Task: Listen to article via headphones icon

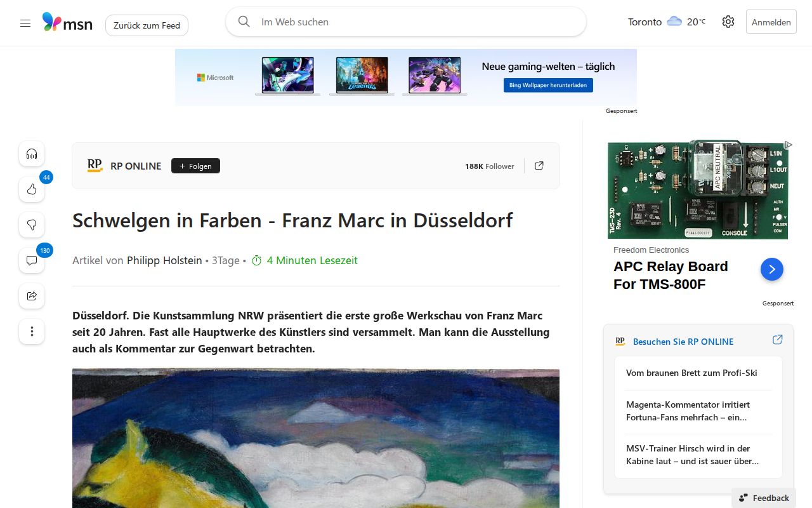Action: [32, 154]
